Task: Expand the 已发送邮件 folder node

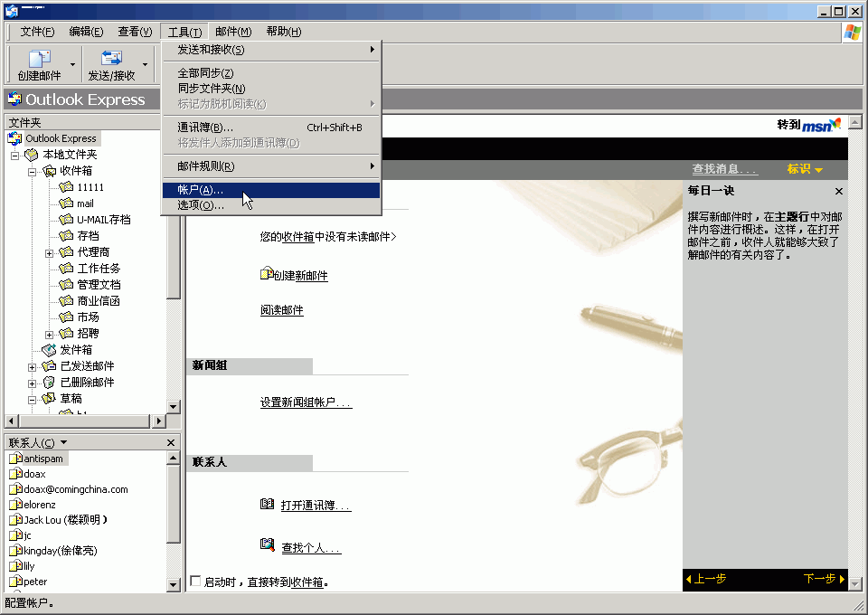Action: [33, 367]
